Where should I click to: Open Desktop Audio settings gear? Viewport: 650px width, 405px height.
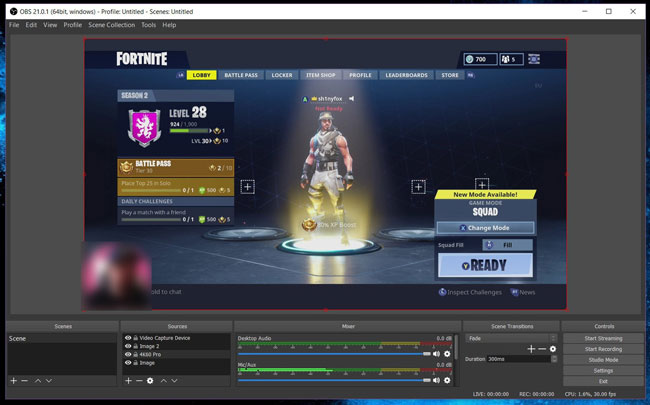pos(447,354)
